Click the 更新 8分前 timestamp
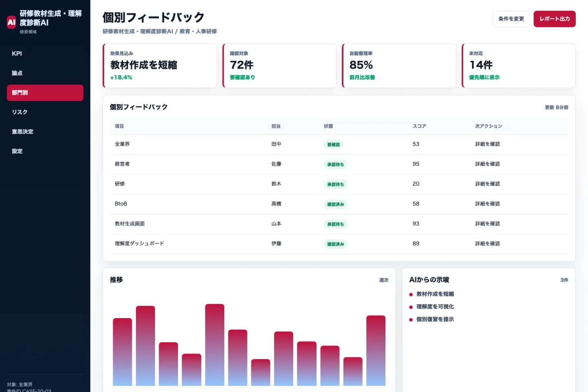 (557, 107)
